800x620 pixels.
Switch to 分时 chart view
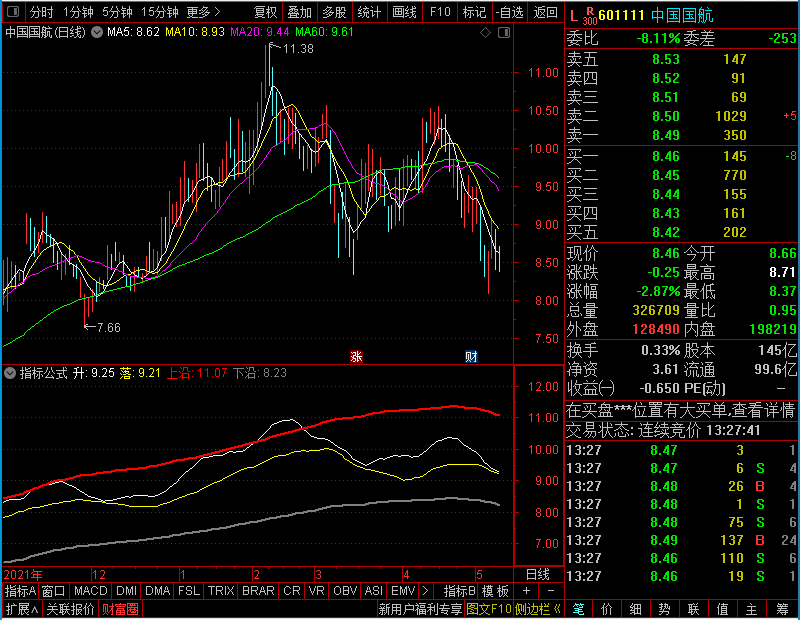pyautogui.click(x=41, y=12)
